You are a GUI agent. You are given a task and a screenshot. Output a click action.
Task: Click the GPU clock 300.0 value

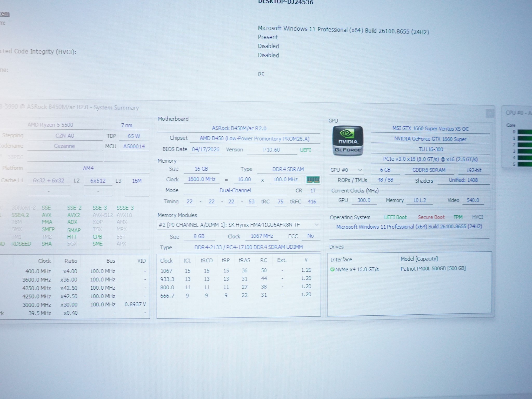point(364,200)
